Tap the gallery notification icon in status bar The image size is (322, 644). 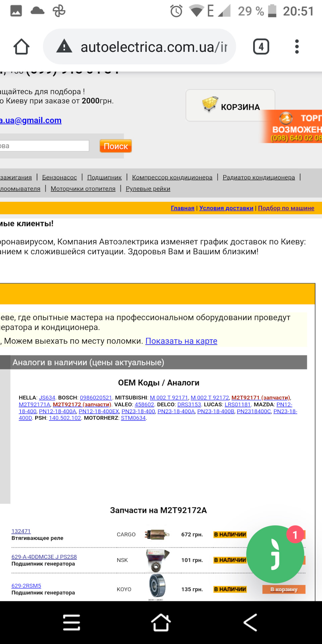(16, 11)
